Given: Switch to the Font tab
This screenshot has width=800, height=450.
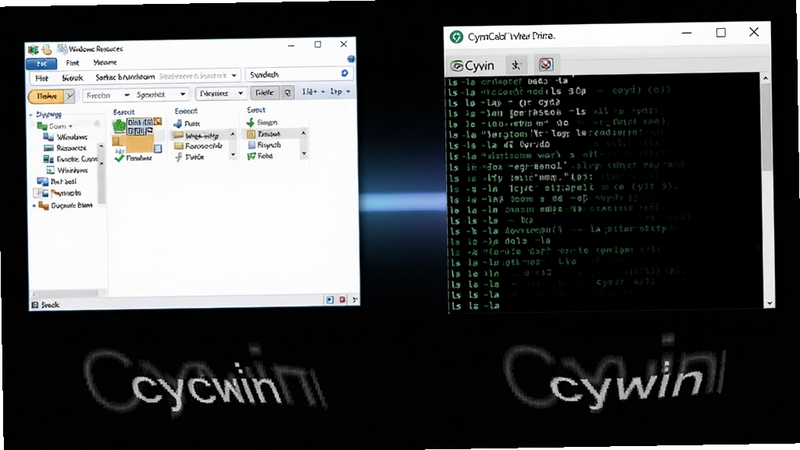Looking at the screenshot, I should [x=72, y=63].
